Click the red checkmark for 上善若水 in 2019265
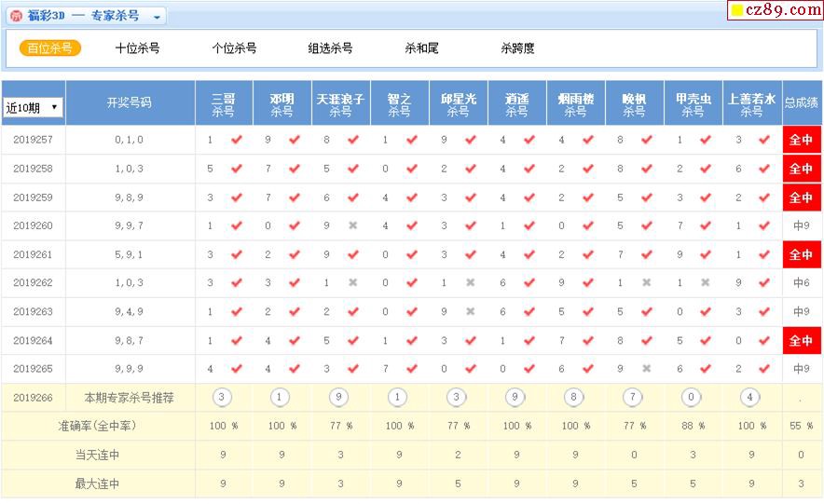This screenshot has height=504, width=824. click(764, 369)
